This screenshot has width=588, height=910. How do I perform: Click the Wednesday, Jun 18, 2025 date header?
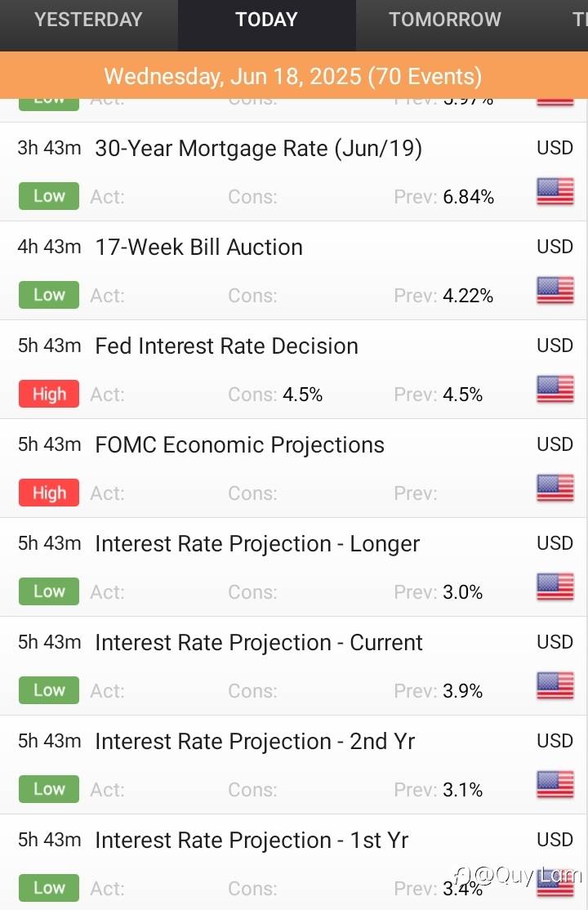pos(293,77)
